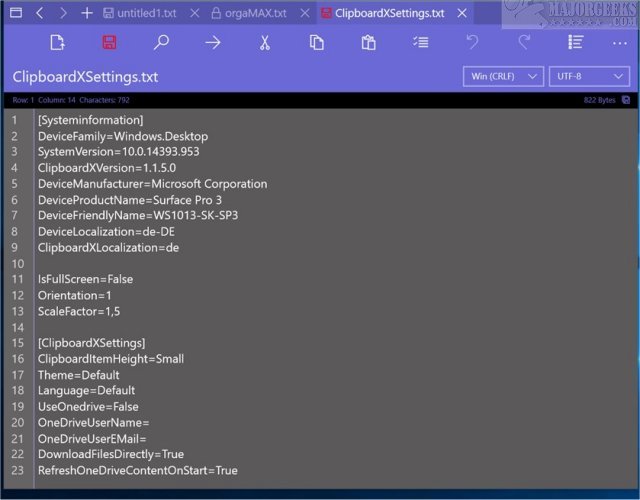Close the ClipboardXSettings.txt tab
The width and height of the screenshot is (640, 500).
click(x=462, y=13)
